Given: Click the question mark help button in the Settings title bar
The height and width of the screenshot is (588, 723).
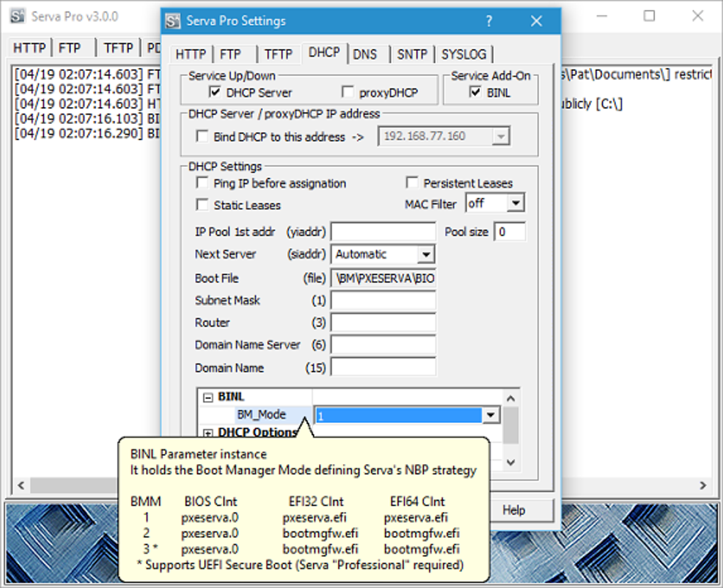Looking at the screenshot, I should coord(489,21).
